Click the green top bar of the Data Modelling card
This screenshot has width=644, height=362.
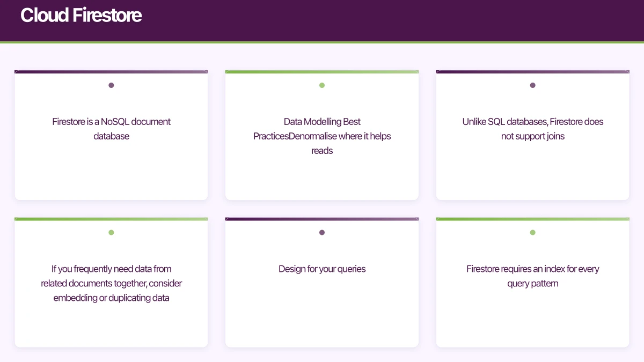click(x=322, y=72)
